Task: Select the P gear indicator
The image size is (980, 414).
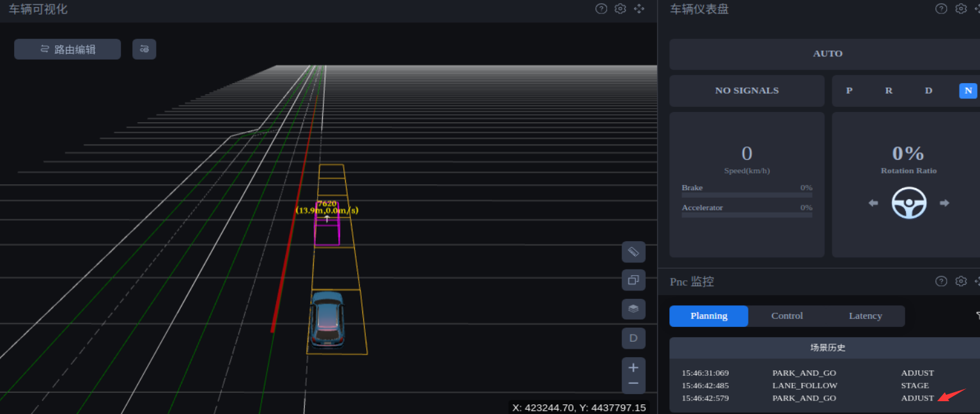Action: click(849, 91)
